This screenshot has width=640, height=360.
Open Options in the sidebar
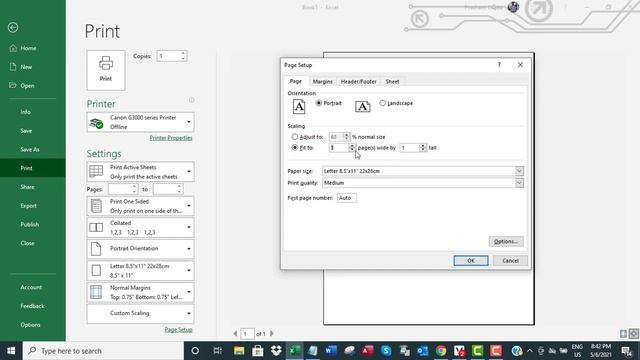coord(30,325)
